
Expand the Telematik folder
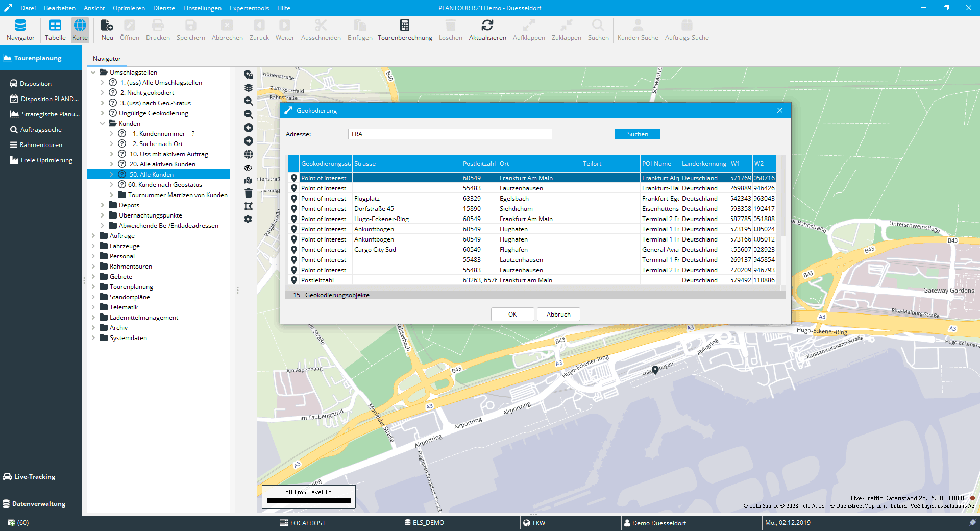93,307
